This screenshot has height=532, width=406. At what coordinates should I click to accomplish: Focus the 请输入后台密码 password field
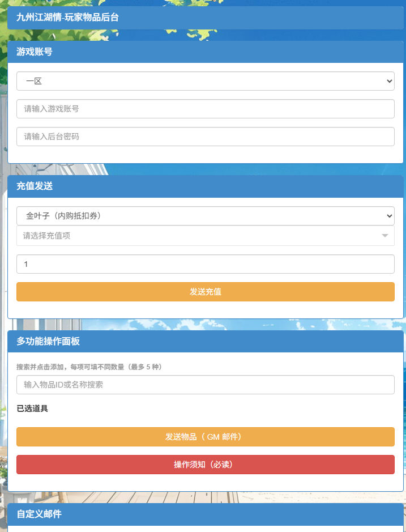(x=205, y=137)
